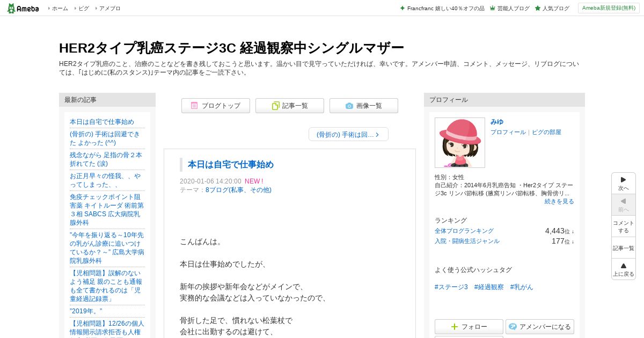This screenshot has width=644, height=338.
Task: Open 記事一覧 button above article
Action: pos(290,106)
